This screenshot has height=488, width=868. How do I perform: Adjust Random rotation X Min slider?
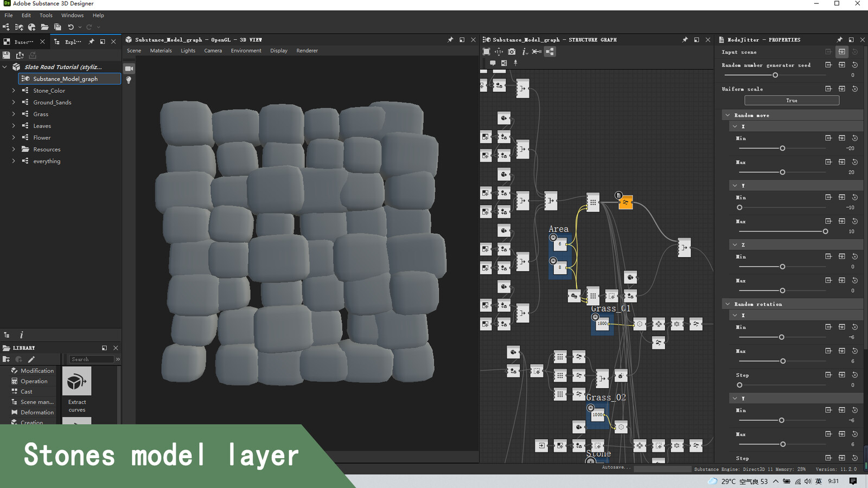pyautogui.click(x=782, y=337)
